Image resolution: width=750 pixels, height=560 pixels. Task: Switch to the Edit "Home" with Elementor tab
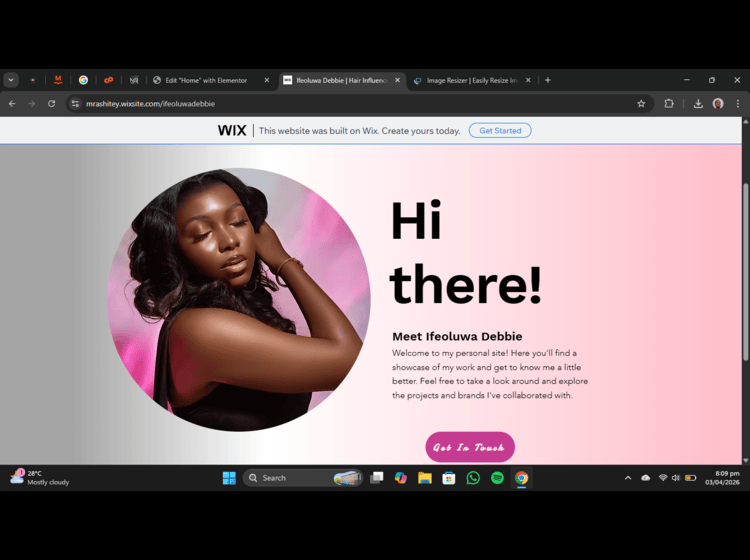point(205,80)
